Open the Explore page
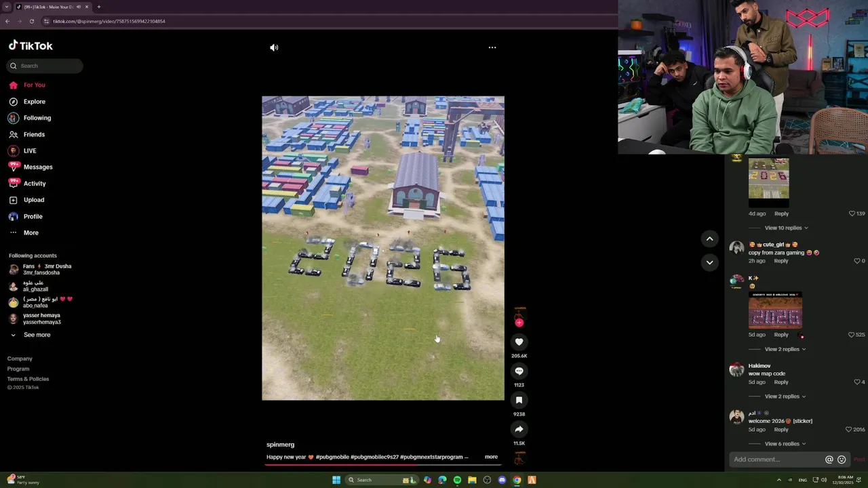 click(x=27, y=102)
